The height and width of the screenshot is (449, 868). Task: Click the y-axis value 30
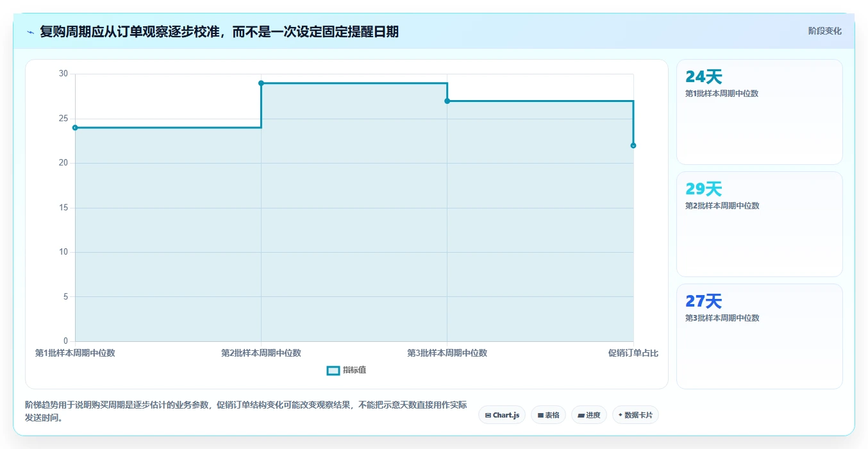pos(63,74)
